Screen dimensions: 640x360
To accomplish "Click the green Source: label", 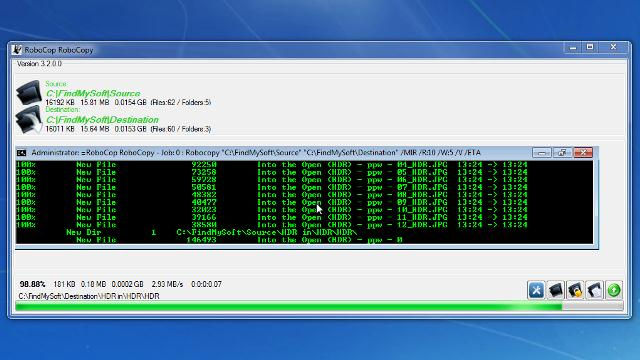I will coord(56,84).
